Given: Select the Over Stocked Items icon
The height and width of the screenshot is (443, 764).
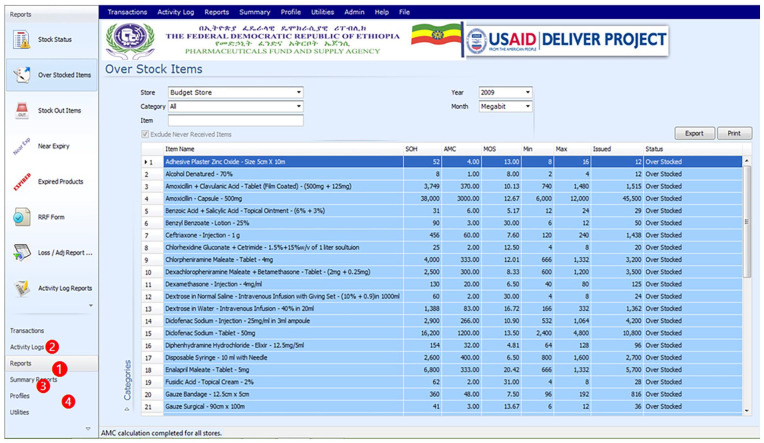Looking at the screenshot, I should [x=22, y=75].
